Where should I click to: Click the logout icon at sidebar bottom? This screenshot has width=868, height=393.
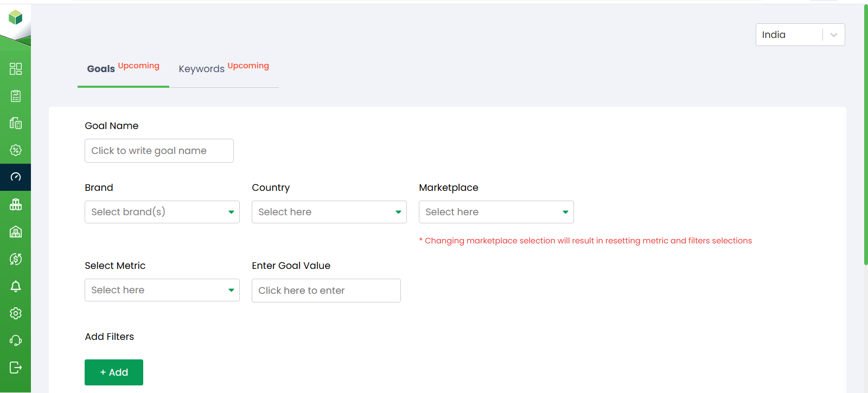pyautogui.click(x=16, y=368)
